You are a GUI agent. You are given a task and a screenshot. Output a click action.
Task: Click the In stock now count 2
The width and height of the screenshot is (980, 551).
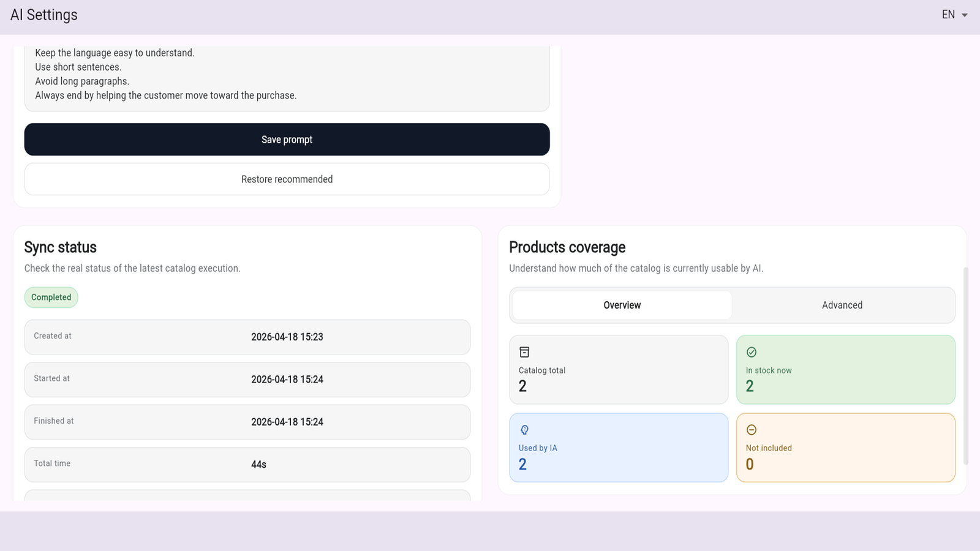point(750,386)
